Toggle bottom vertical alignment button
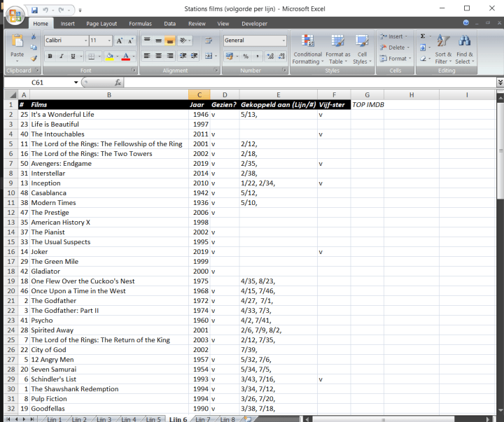 [x=170, y=41]
